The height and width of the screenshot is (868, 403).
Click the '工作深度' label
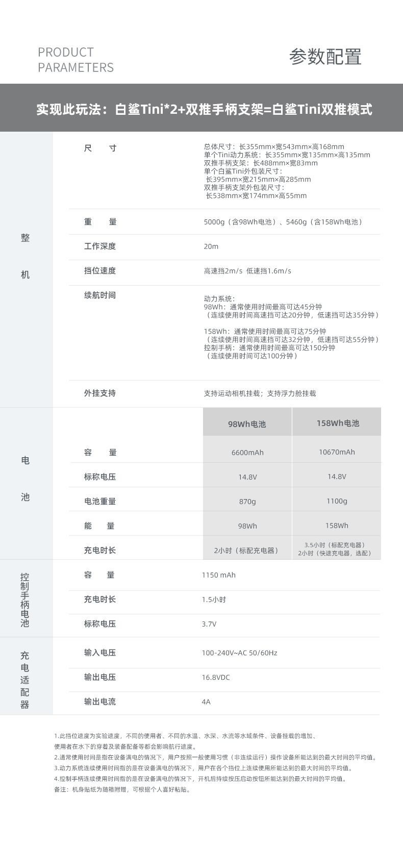(x=100, y=246)
